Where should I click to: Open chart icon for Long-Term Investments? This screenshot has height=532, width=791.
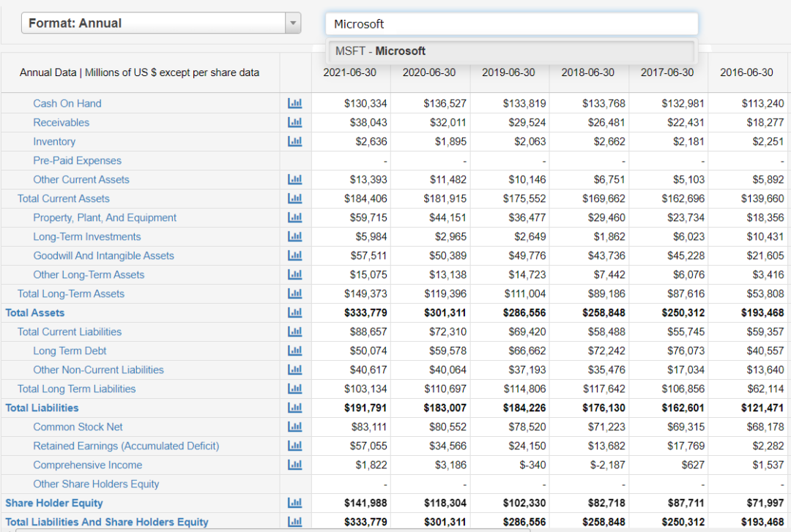pyautogui.click(x=294, y=236)
